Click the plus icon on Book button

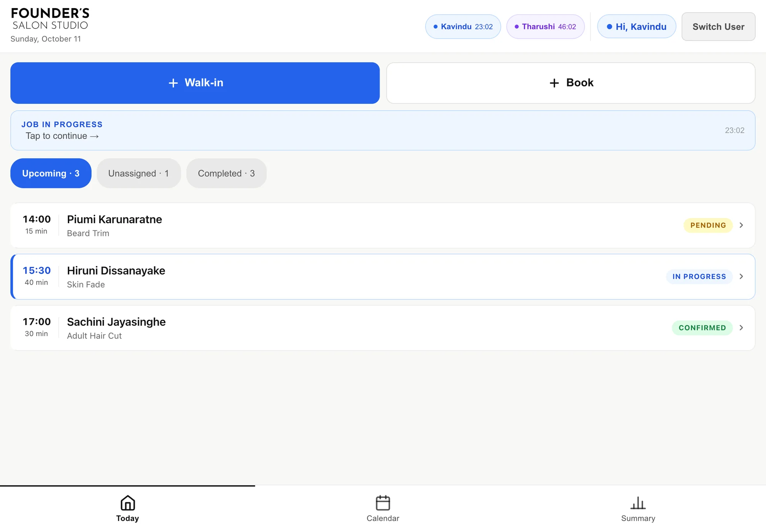[554, 83]
